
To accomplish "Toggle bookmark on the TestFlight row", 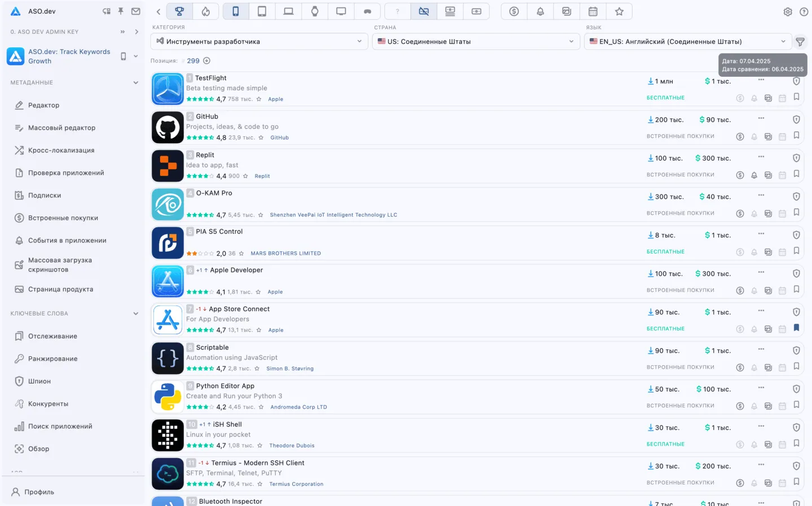I will pyautogui.click(x=796, y=97).
